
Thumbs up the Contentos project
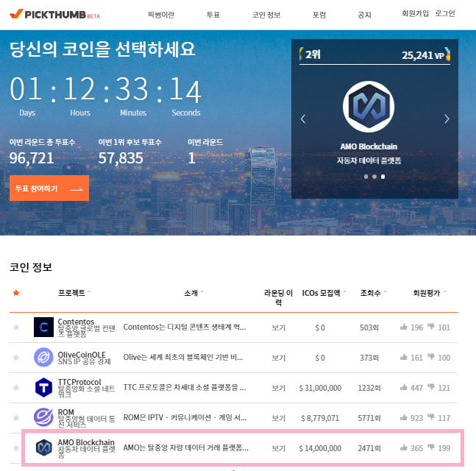[403, 327]
